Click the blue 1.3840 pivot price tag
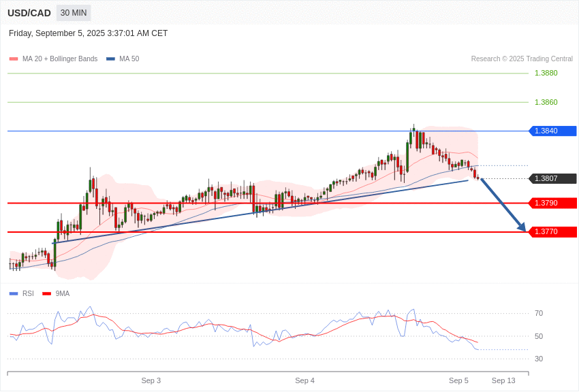The image size is (579, 392). (552, 131)
